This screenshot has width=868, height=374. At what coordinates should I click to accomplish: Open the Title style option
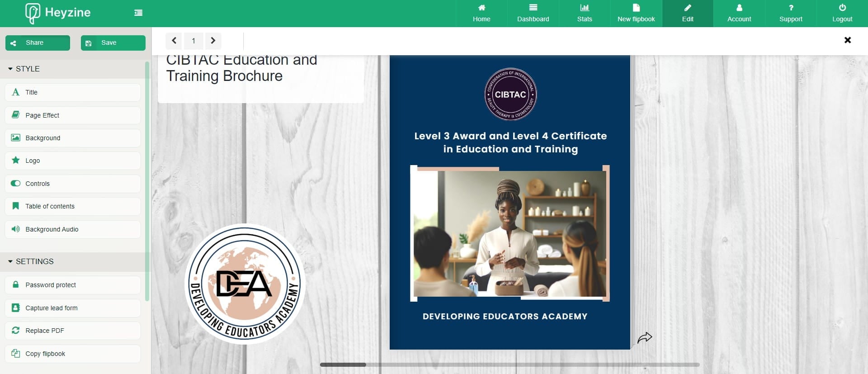coord(73,92)
